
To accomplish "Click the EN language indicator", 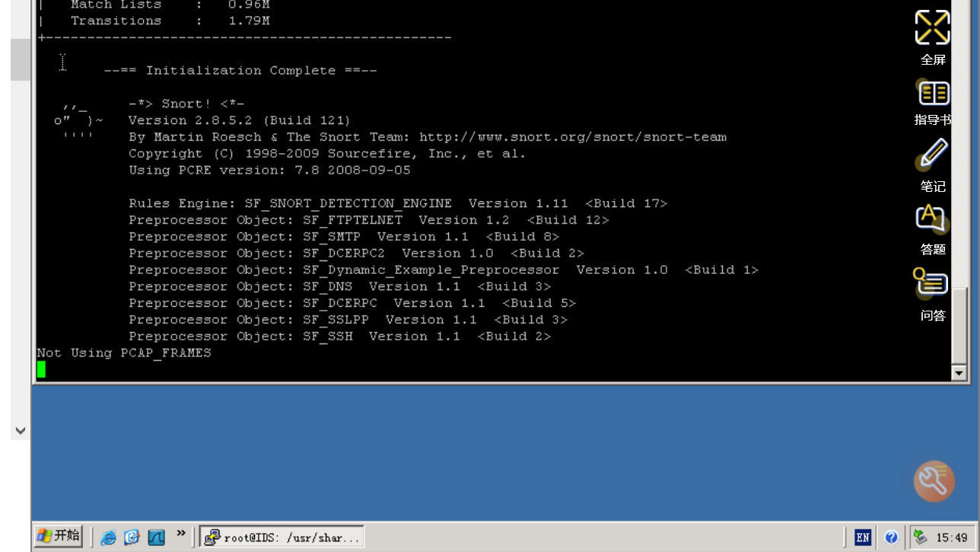I will coord(862,538).
